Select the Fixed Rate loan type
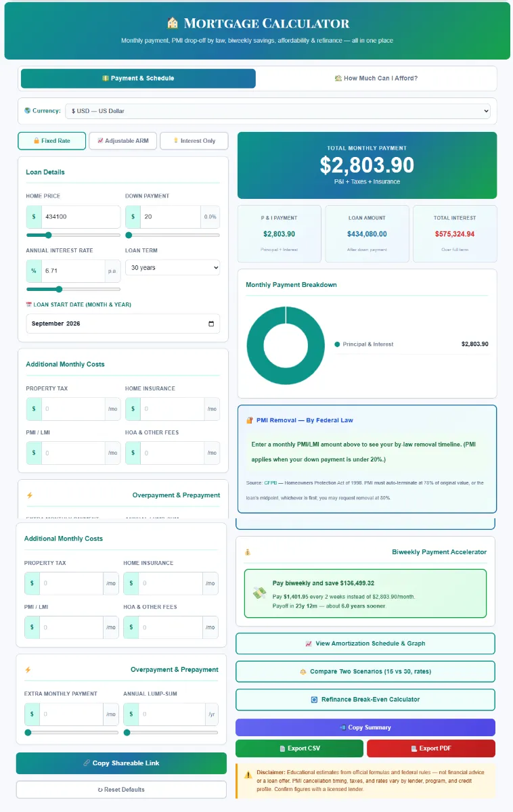Screen dimensions: 513x812 (x=52, y=141)
